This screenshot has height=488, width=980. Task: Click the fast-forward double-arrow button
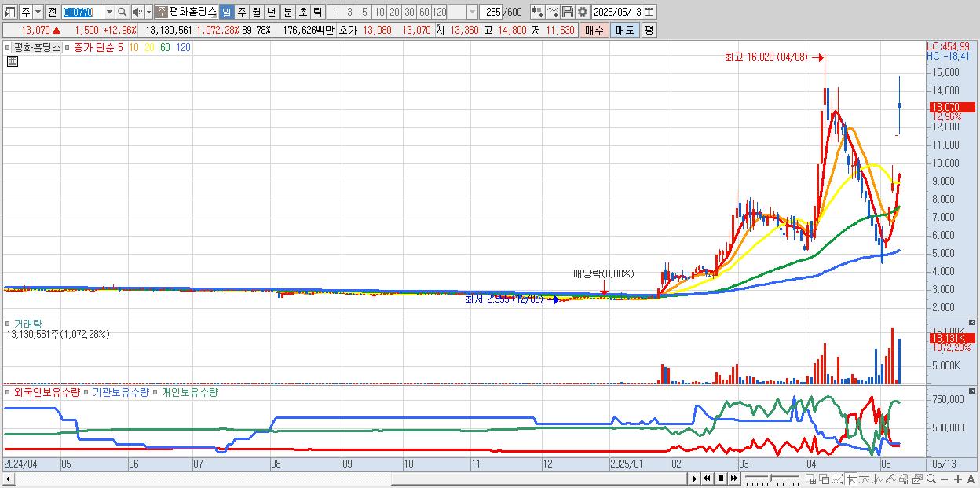click(x=733, y=479)
